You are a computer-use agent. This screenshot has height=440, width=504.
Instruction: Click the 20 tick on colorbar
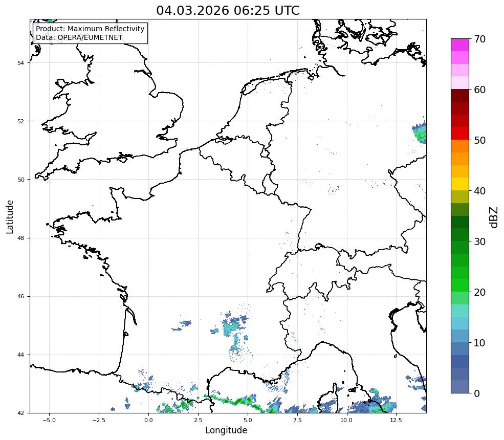479,293
